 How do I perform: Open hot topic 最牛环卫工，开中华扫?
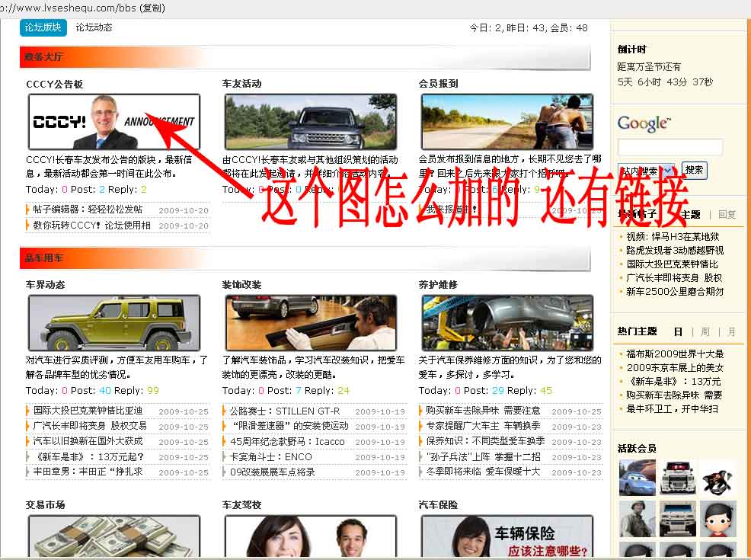(x=673, y=408)
